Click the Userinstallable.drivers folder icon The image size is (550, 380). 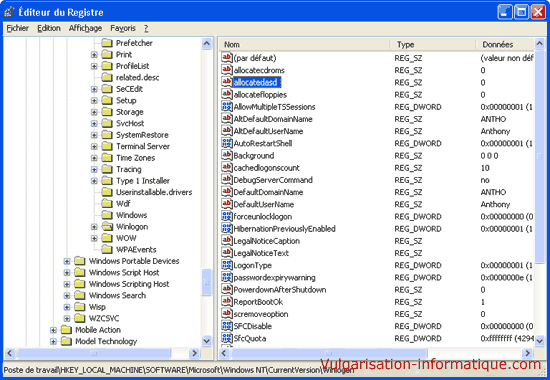pyautogui.click(x=107, y=192)
